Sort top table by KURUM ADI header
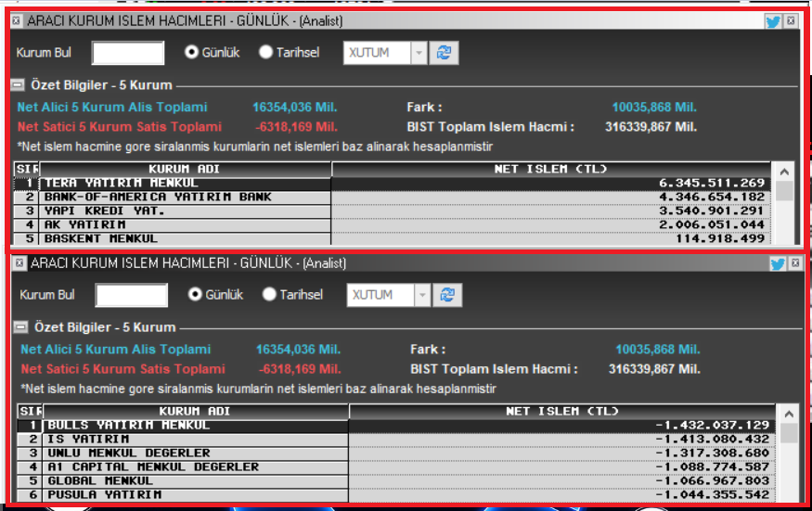Image resolution: width=812 pixels, height=511 pixels. click(x=185, y=169)
